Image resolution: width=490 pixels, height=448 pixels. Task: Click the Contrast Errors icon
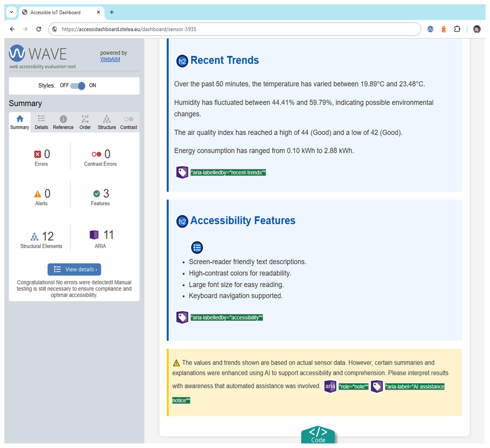[x=96, y=154]
